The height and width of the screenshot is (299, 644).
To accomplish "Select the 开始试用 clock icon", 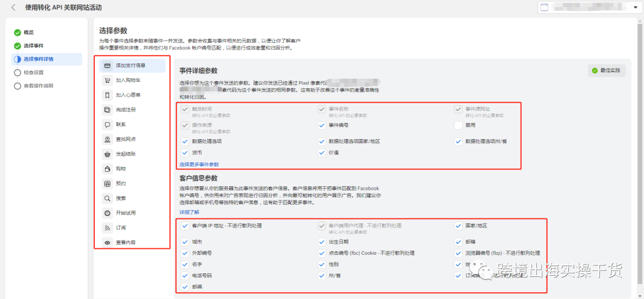I will [x=107, y=213].
